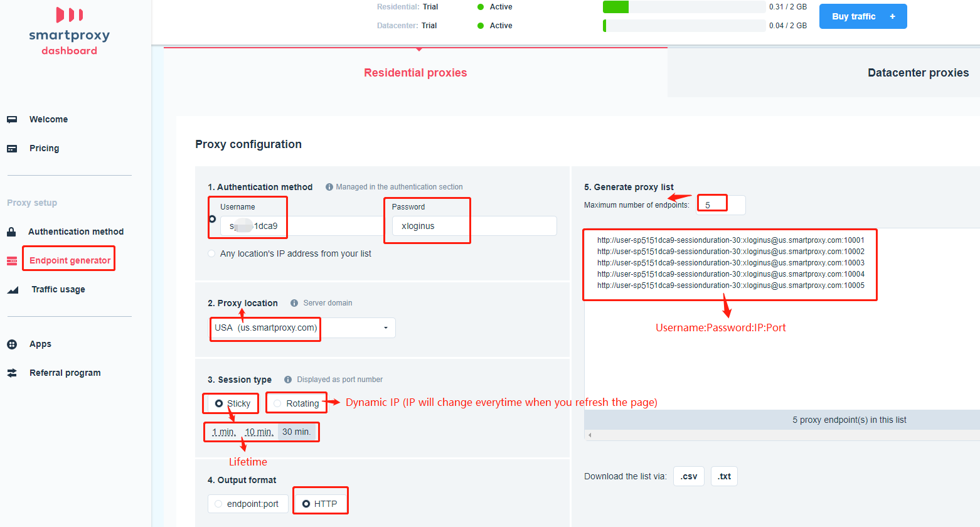Click the Welcome message icon in sidebar
Screen dimensions: 980x527
12,119
